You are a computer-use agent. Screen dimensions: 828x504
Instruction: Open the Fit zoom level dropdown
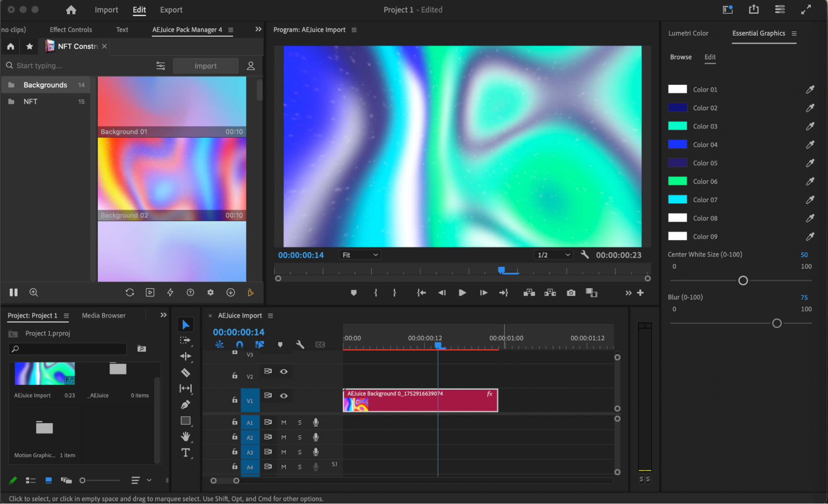[x=360, y=255]
